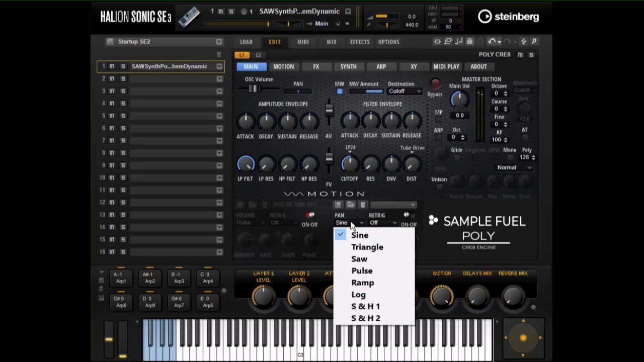Viewport: 644px width, 362px height.
Task: Click the keyboard instrument icon in header
Action: 189,17
